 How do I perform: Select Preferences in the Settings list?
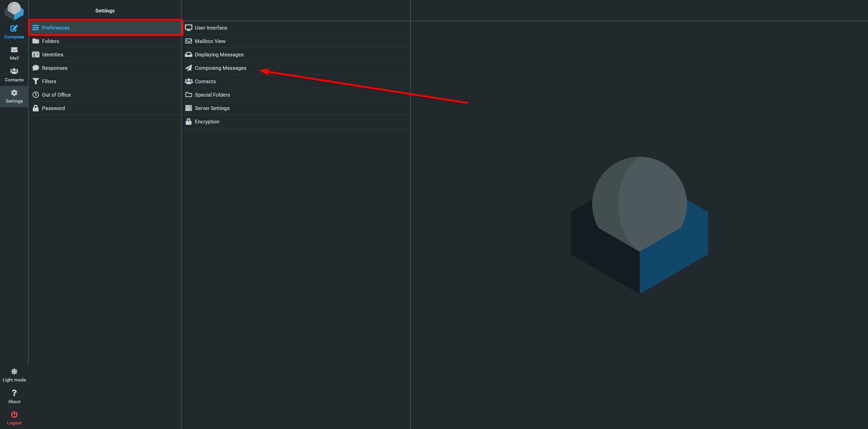click(x=55, y=28)
